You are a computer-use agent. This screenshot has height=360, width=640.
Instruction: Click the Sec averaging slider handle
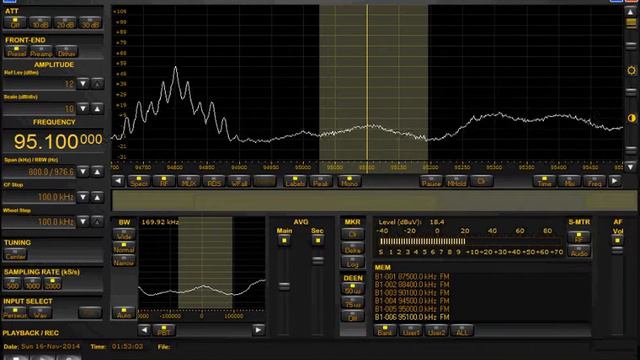[318, 260]
